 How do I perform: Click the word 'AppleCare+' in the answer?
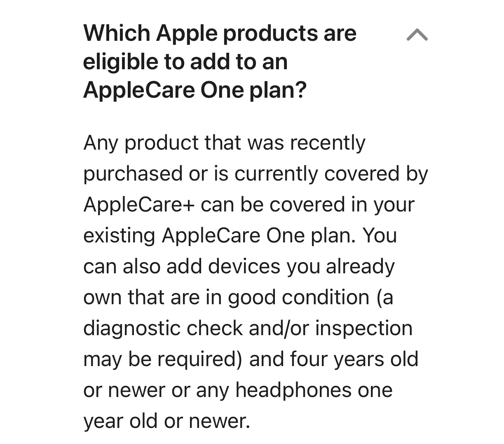pyautogui.click(x=139, y=204)
